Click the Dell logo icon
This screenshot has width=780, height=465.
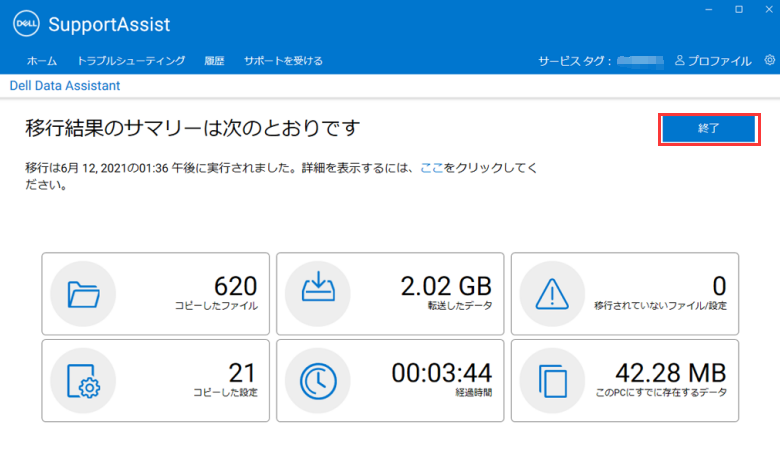(x=26, y=23)
